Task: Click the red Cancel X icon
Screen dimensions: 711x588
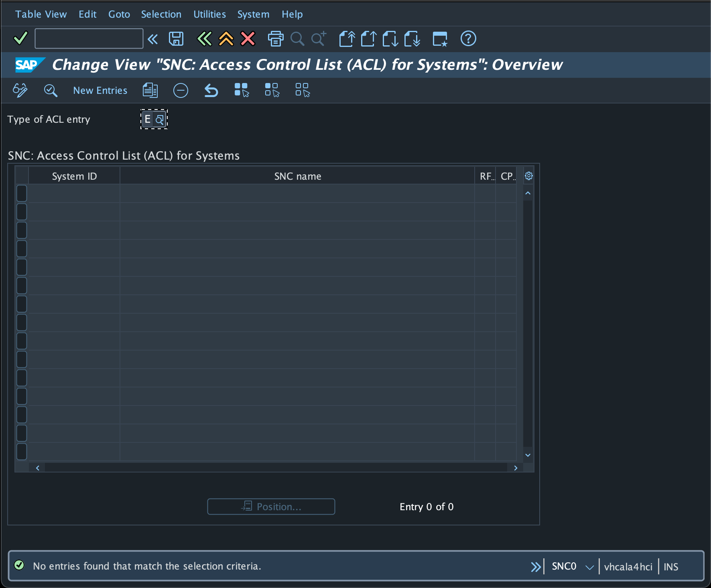Action: [x=248, y=39]
